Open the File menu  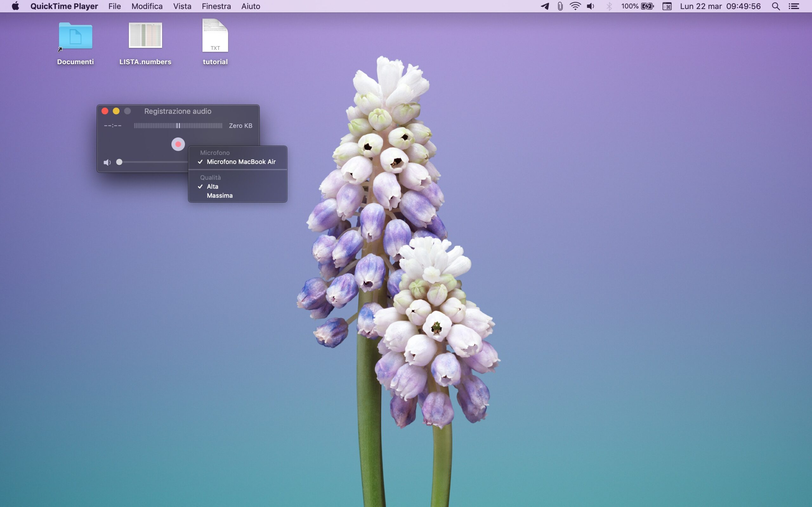(x=115, y=6)
